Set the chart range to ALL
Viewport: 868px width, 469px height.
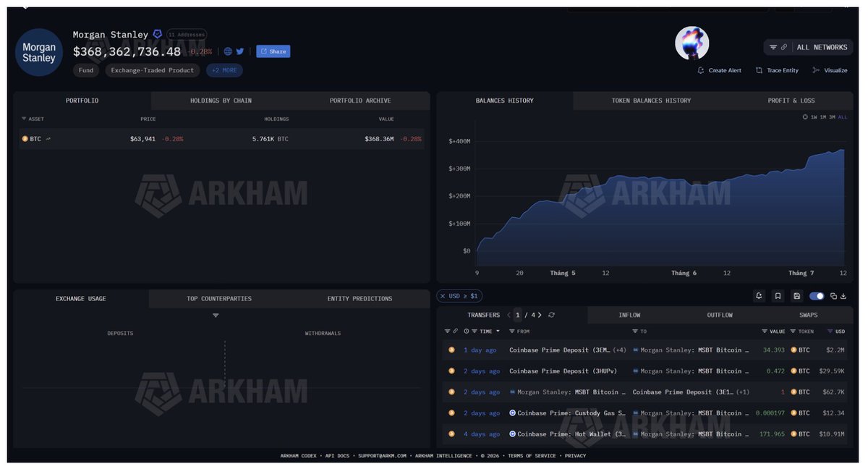coord(843,117)
